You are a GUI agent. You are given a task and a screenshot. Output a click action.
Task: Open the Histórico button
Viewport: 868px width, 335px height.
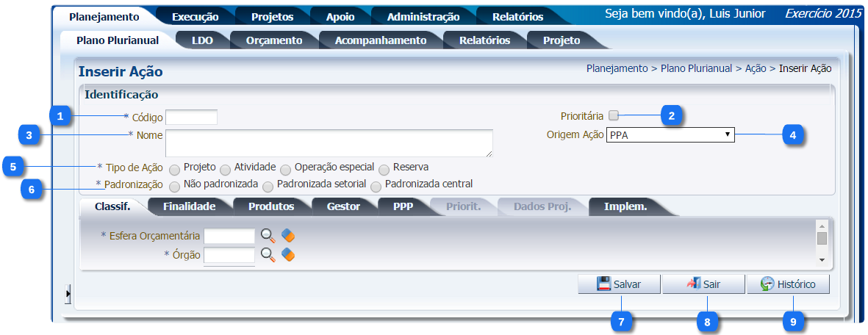(x=788, y=284)
